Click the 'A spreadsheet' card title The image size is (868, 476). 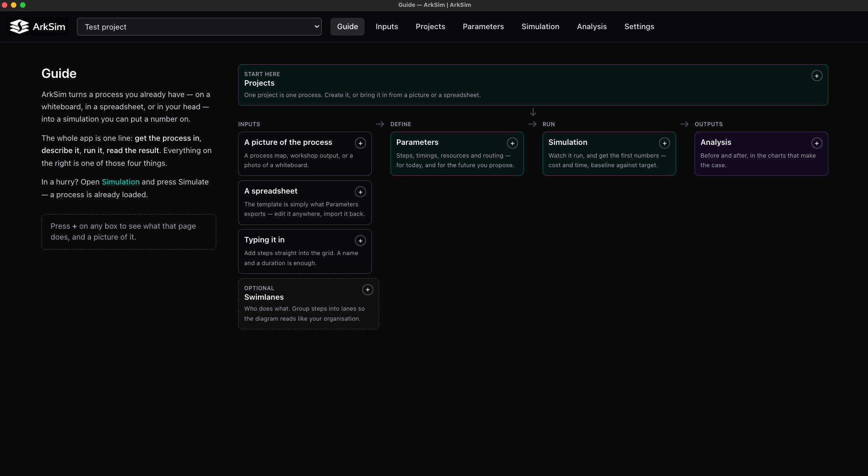[x=271, y=191]
